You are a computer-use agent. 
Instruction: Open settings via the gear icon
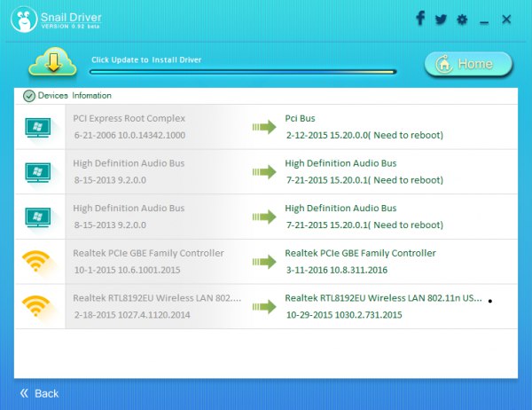click(462, 20)
